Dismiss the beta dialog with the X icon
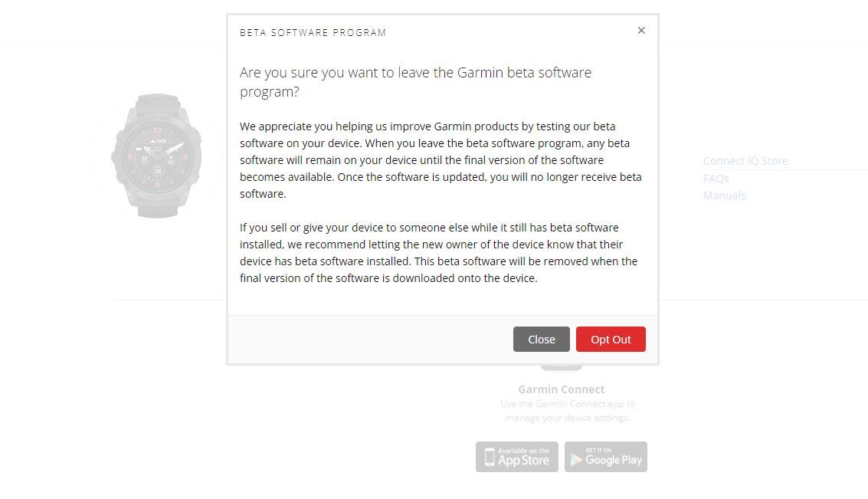This screenshot has width=868, height=499. [x=641, y=31]
